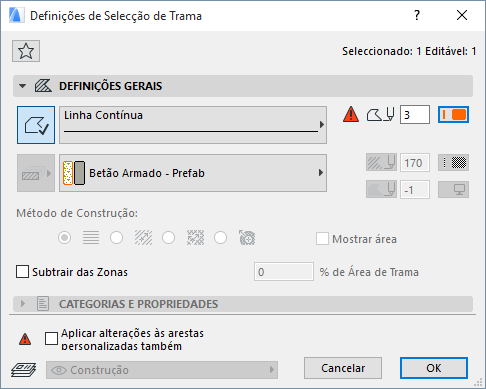Click the orange contour pen color swatch
This screenshot has width=486, height=389.
[x=453, y=115]
